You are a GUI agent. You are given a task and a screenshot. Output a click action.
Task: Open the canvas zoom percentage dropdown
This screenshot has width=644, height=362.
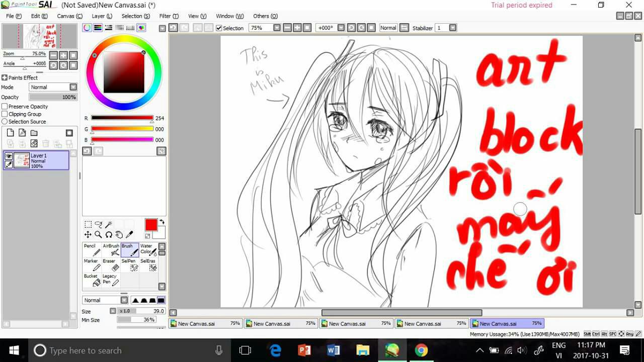click(x=277, y=28)
